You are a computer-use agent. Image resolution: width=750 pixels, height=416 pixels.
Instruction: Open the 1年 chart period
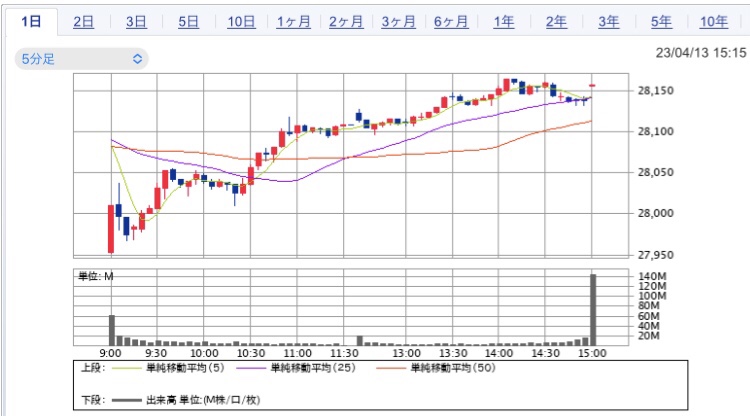(x=504, y=22)
